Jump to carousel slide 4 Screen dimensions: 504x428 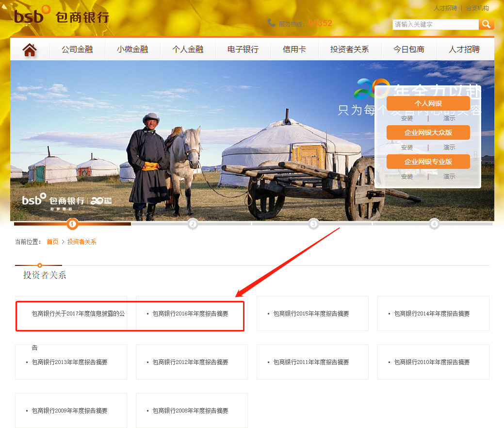pos(434,224)
